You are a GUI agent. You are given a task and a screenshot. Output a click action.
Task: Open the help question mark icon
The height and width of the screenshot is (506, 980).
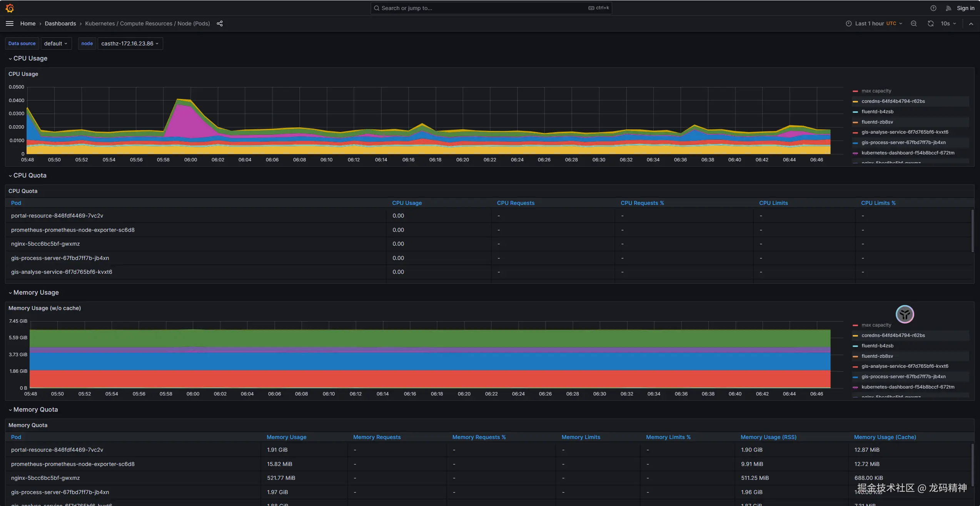pos(933,8)
